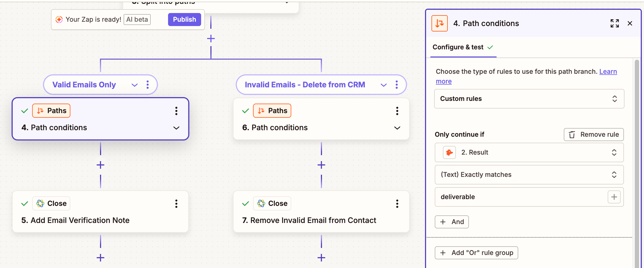Click the side panel vertical scrollbar

(x=637, y=163)
